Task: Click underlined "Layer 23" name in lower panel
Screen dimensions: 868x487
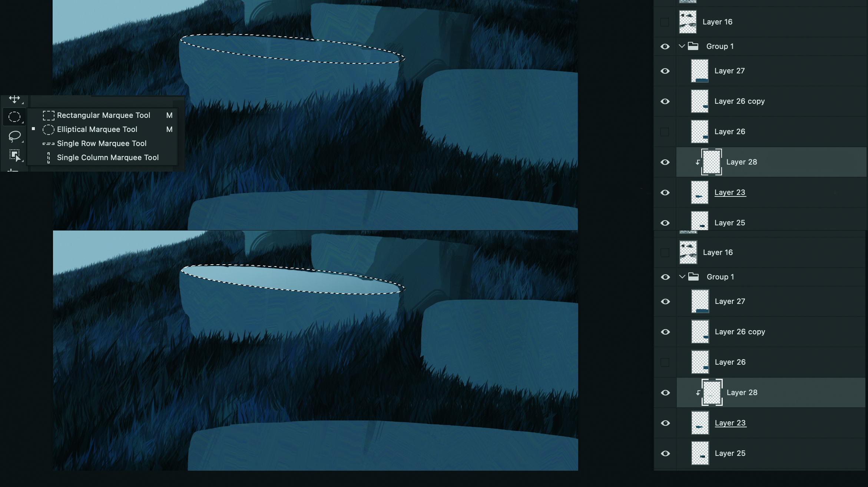Action: [730, 423]
